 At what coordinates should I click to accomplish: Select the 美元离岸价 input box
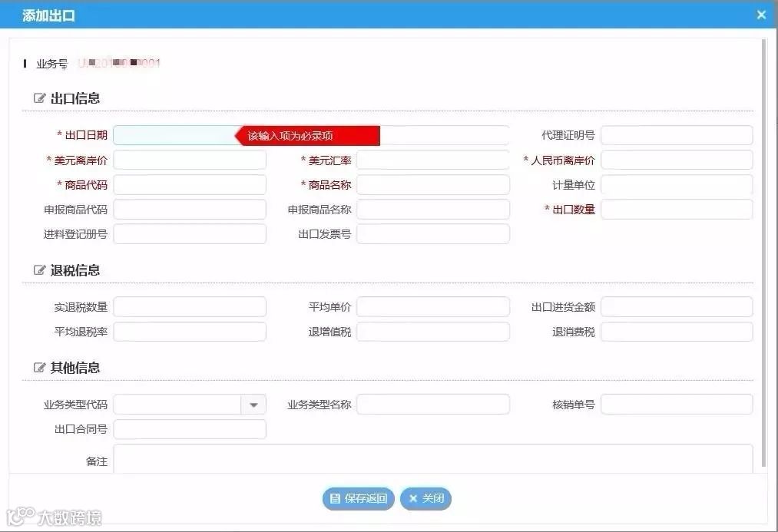[x=190, y=160]
